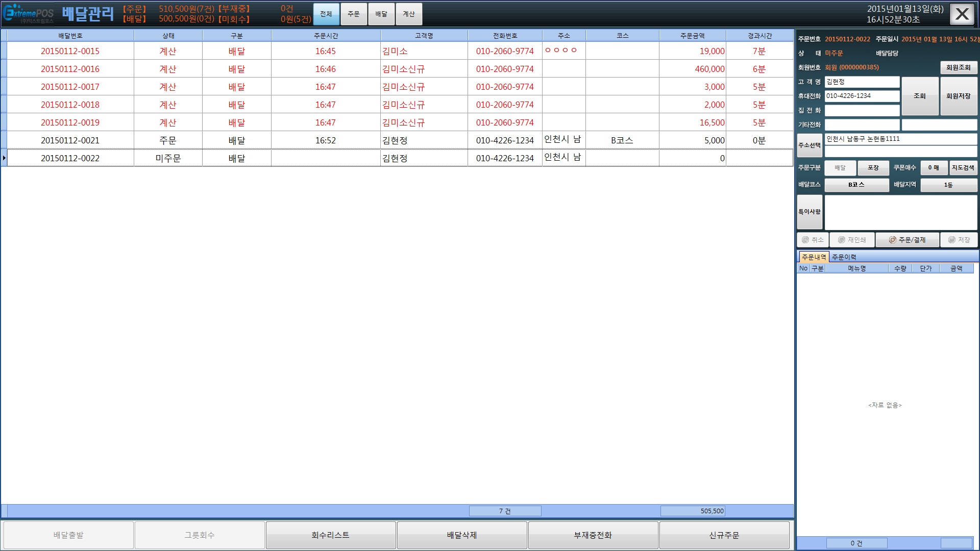
Task: Close the delivery management window with X
Action: pos(962,14)
